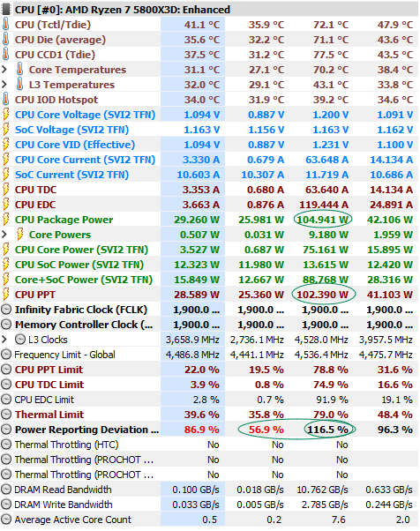Image resolution: width=420 pixels, height=531 pixels.
Task: Expand the L3 Temperatures group
Action: click(4, 85)
